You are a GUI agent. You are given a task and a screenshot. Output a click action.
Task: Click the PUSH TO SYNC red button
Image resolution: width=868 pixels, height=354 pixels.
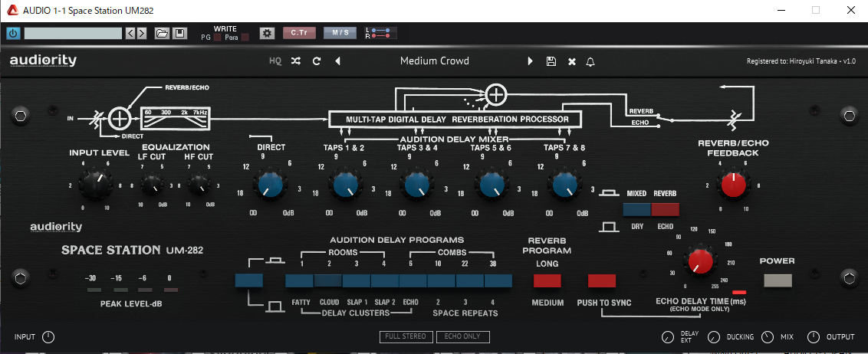click(x=602, y=280)
